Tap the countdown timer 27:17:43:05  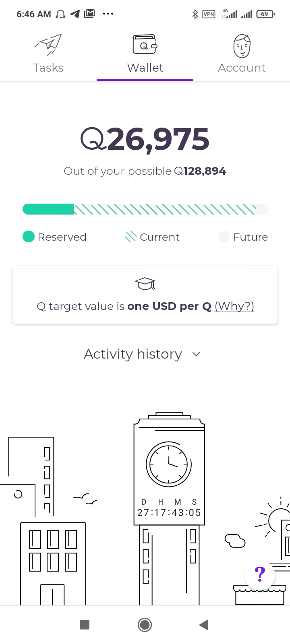(x=169, y=513)
